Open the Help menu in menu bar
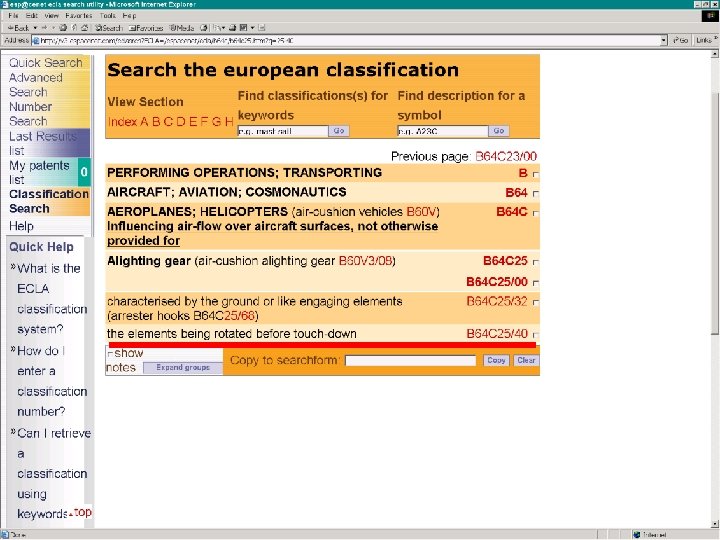The height and width of the screenshot is (540, 720). coord(129,16)
